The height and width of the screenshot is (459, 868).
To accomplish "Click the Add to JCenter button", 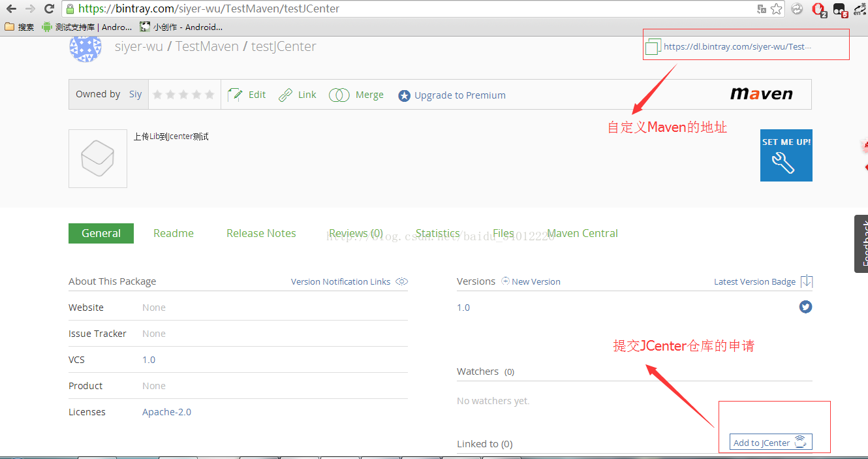I will [771, 442].
